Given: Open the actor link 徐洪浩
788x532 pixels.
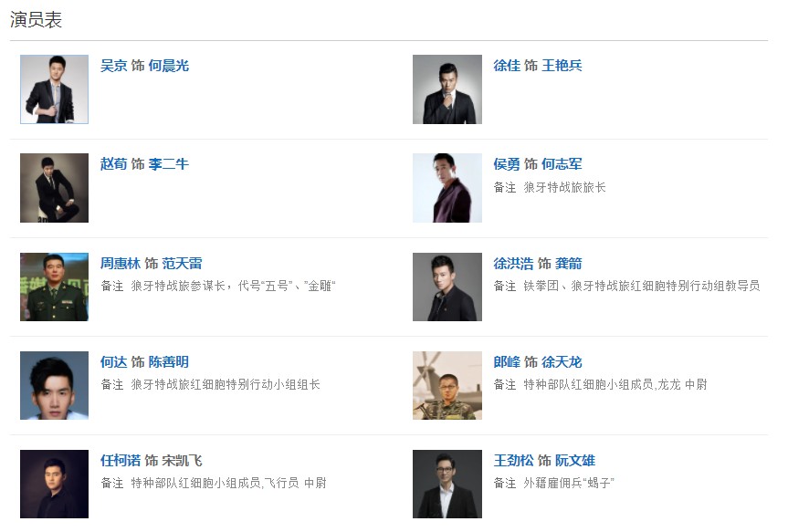Looking at the screenshot, I should click(513, 263).
